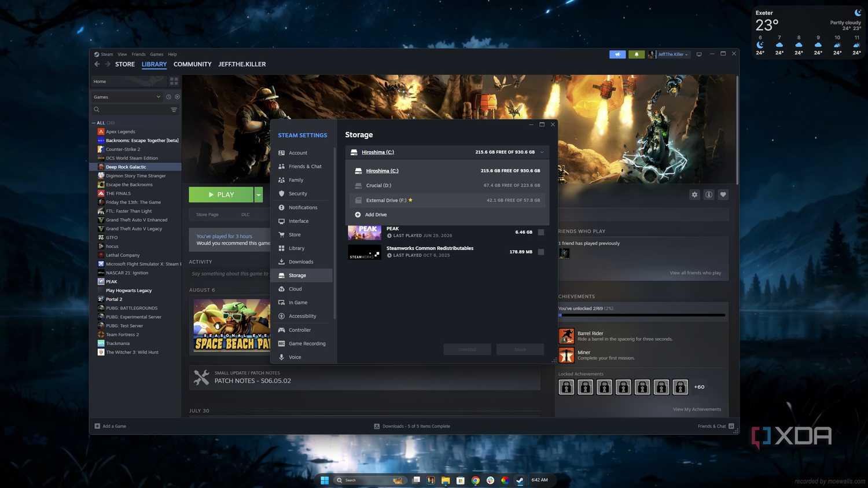Image resolution: width=868 pixels, height=488 pixels.
Task: Click the Game Recording icon in settings
Action: [x=282, y=343]
